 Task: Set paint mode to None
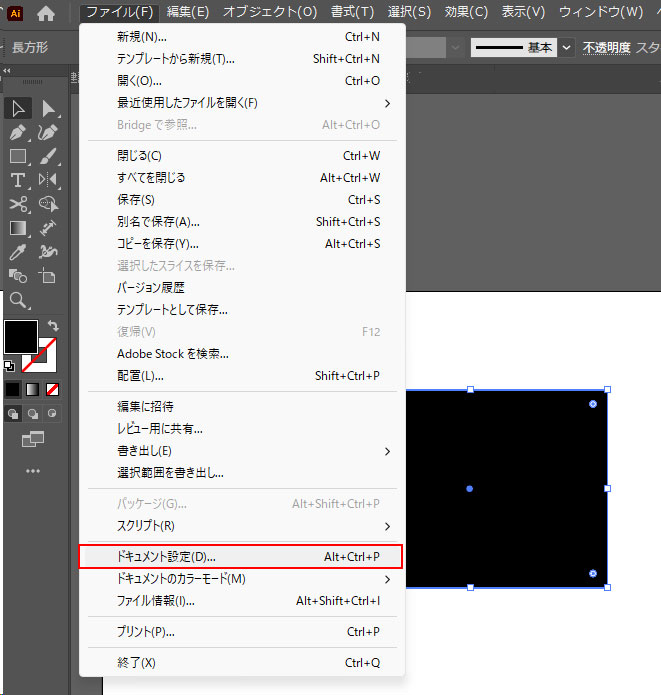point(52,390)
